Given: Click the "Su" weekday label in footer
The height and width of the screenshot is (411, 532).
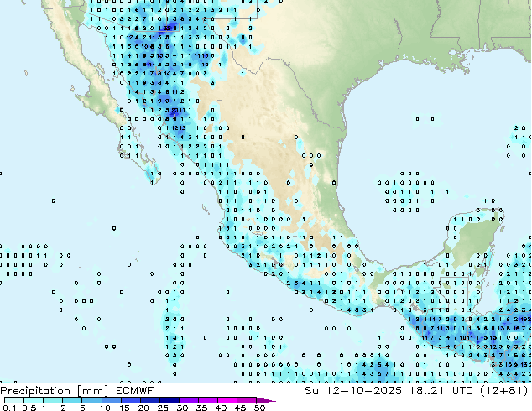Looking at the screenshot, I should pos(311,391).
